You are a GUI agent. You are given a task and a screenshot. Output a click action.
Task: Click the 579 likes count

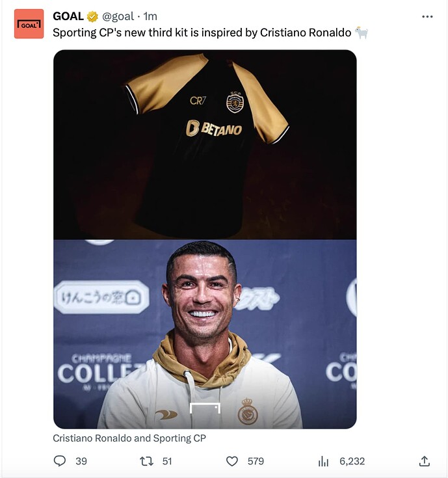pyautogui.click(x=256, y=461)
